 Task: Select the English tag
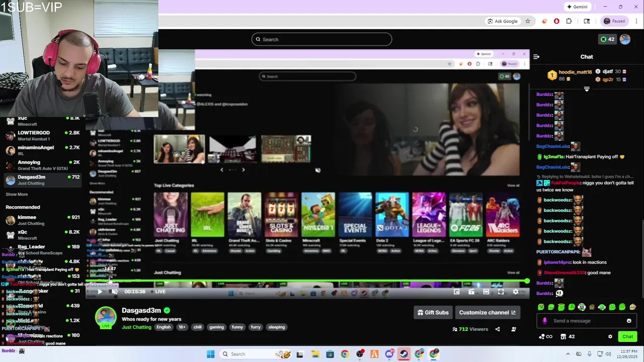[164, 327]
